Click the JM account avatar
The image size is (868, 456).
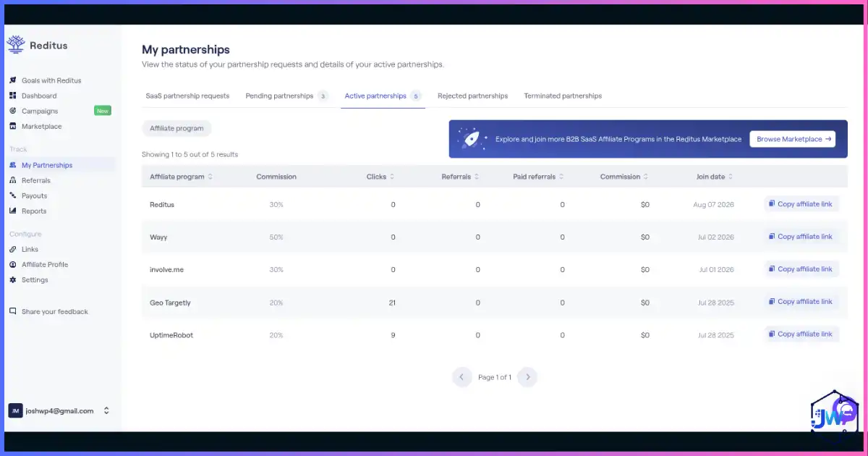[x=15, y=410]
